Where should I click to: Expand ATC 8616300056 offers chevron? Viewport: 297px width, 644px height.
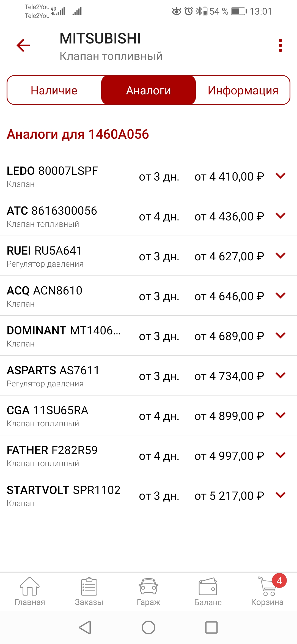280,215
